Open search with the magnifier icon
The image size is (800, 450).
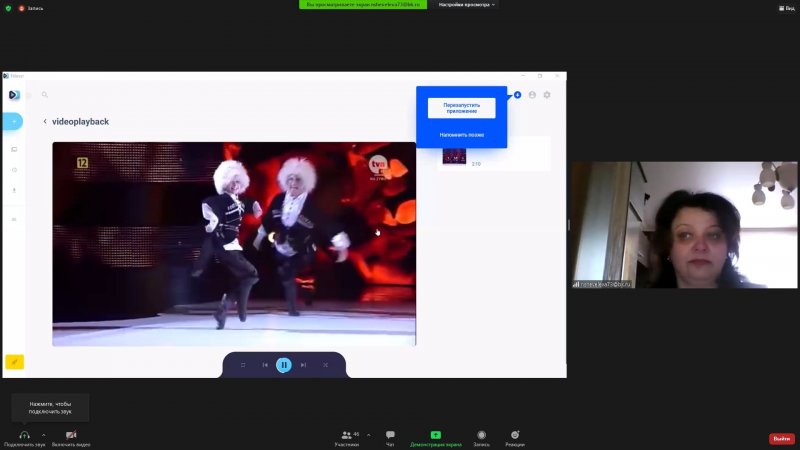44,94
